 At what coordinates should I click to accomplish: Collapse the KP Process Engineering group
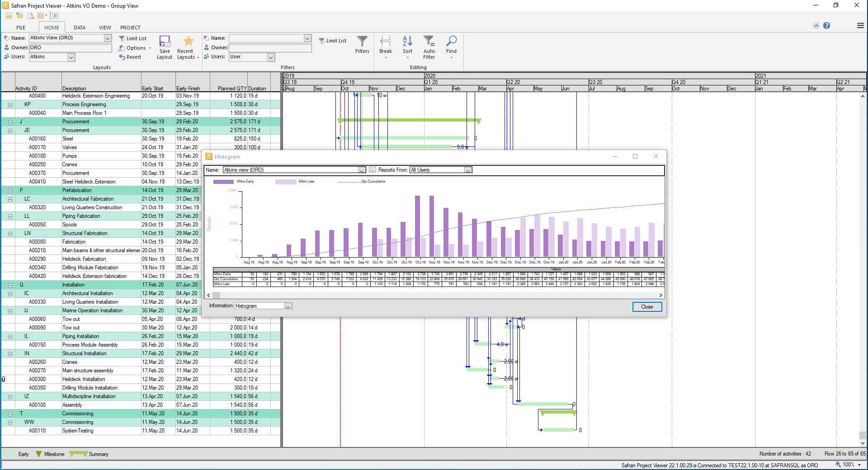(10, 105)
